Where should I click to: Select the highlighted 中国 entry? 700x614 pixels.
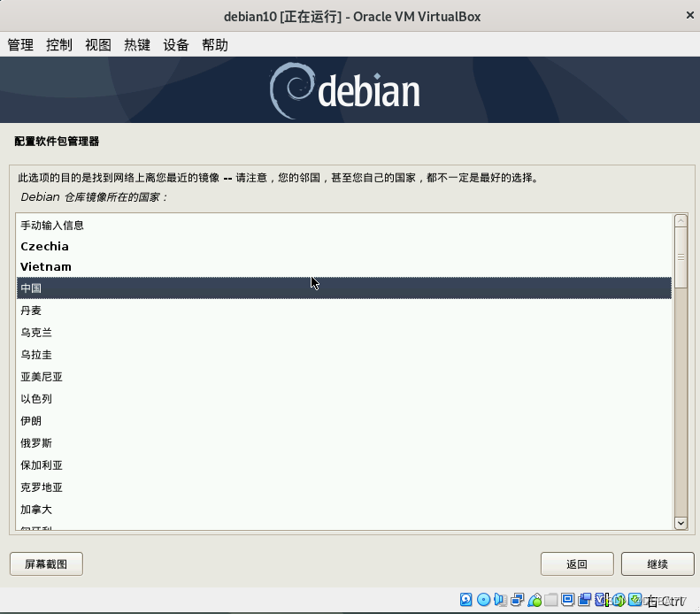tap(344, 288)
